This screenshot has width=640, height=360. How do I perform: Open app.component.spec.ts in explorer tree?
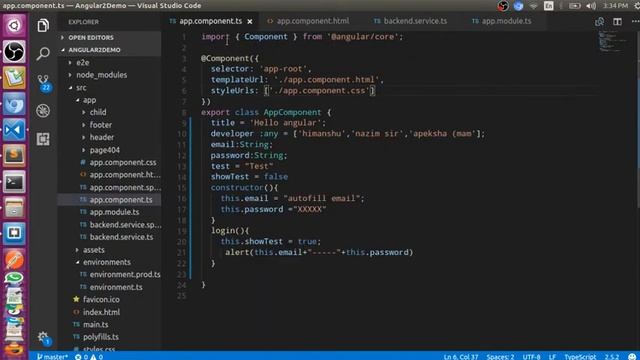(109, 187)
